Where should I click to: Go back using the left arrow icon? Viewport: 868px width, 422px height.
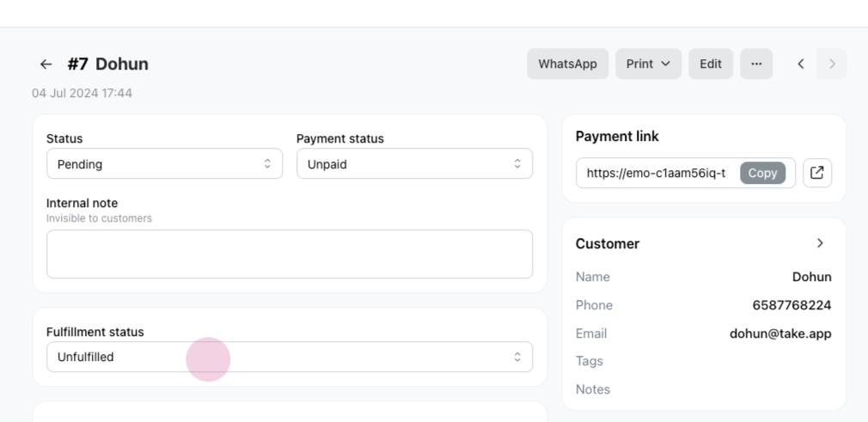(46, 64)
